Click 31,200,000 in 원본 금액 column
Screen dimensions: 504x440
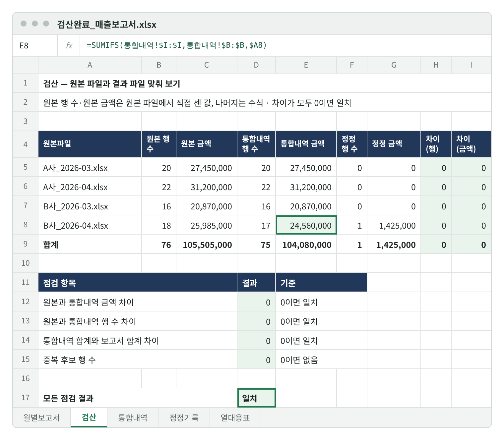pos(207,187)
